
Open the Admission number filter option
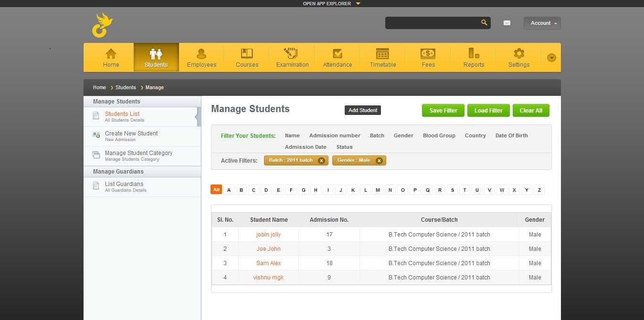click(335, 135)
